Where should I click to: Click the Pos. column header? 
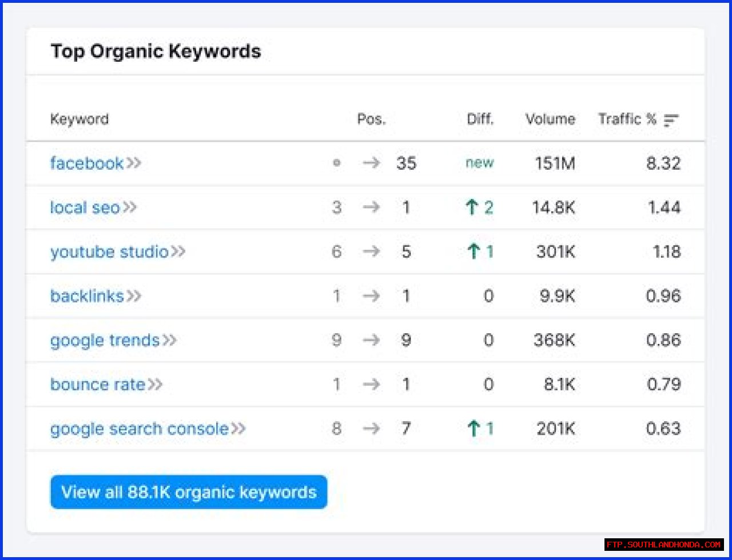[371, 119]
